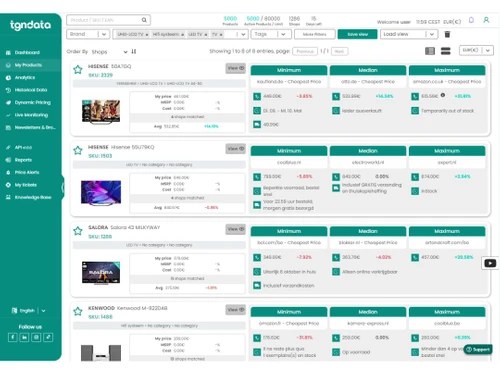Click the Newsletters sidebar icon
Screen dimensions: 500x375
(x=8, y=127)
